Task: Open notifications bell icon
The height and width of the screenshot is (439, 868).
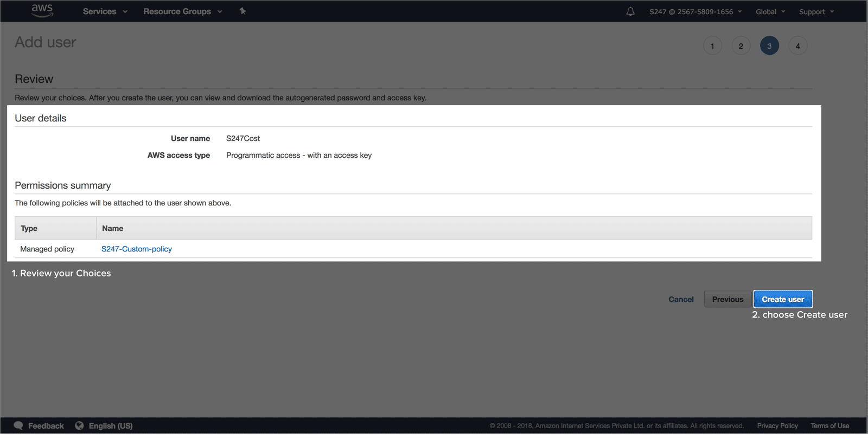Action: pos(630,11)
